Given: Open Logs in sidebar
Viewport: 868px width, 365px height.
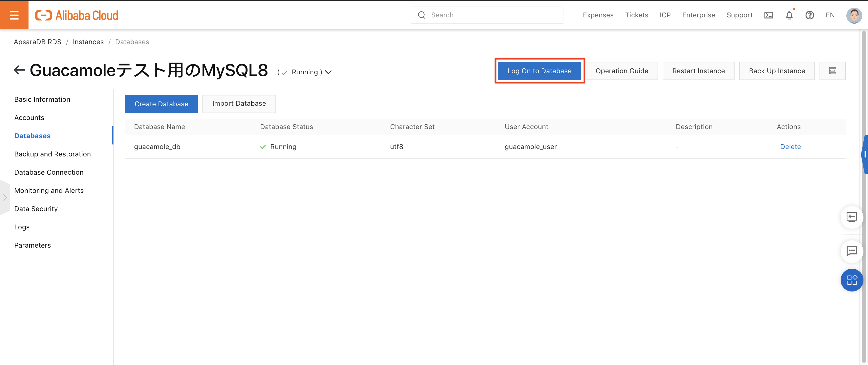Looking at the screenshot, I should click(22, 227).
